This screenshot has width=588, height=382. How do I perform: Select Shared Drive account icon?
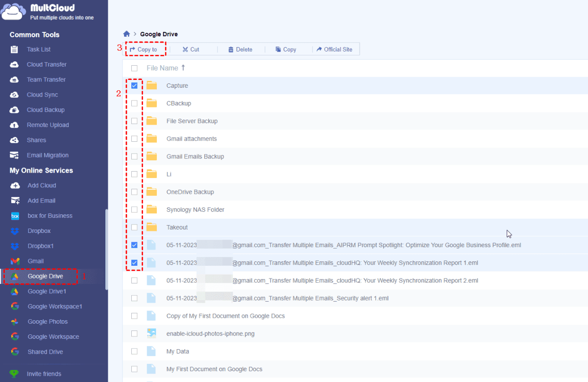[x=15, y=352]
